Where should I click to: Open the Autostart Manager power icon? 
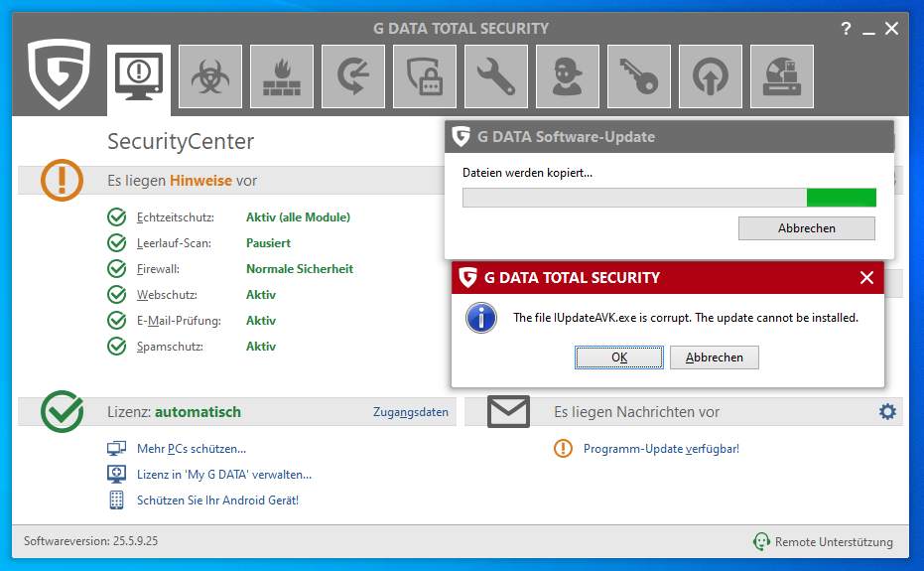pos(711,76)
